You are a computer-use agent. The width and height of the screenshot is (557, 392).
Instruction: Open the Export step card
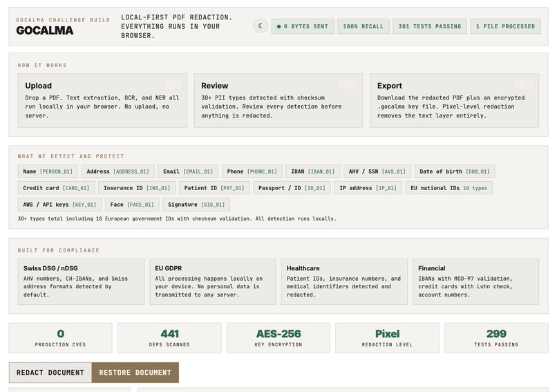click(454, 100)
